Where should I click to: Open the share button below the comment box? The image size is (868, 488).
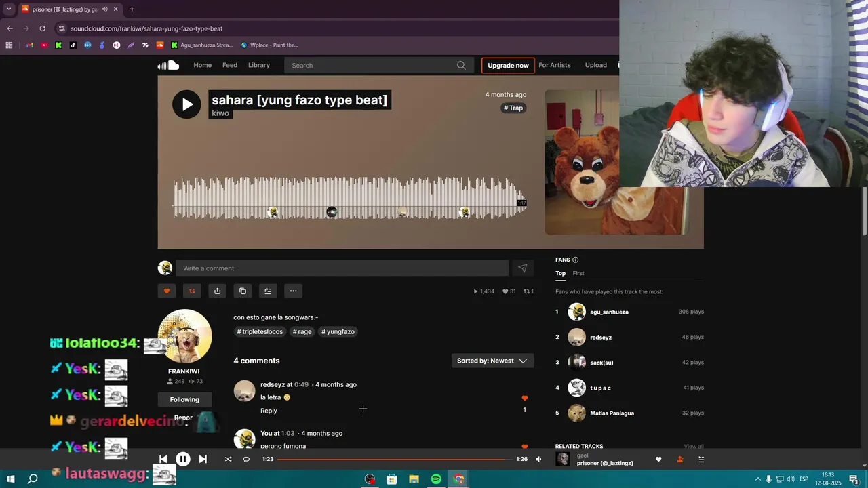[x=217, y=291]
